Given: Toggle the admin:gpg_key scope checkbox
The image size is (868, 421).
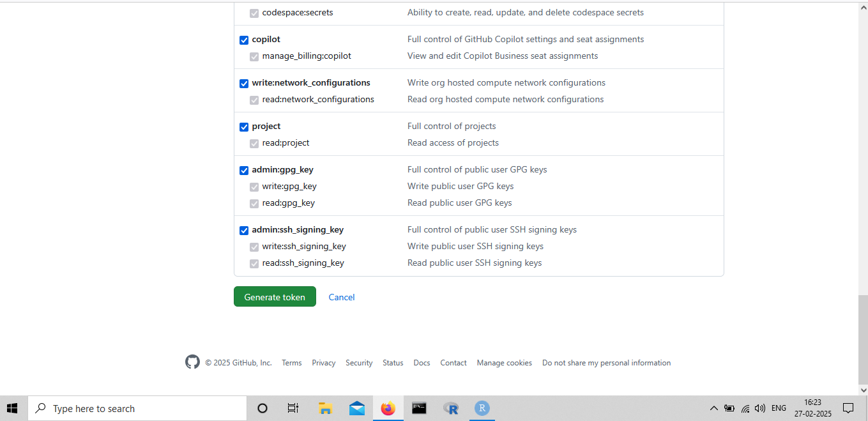Looking at the screenshot, I should pos(244,171).
